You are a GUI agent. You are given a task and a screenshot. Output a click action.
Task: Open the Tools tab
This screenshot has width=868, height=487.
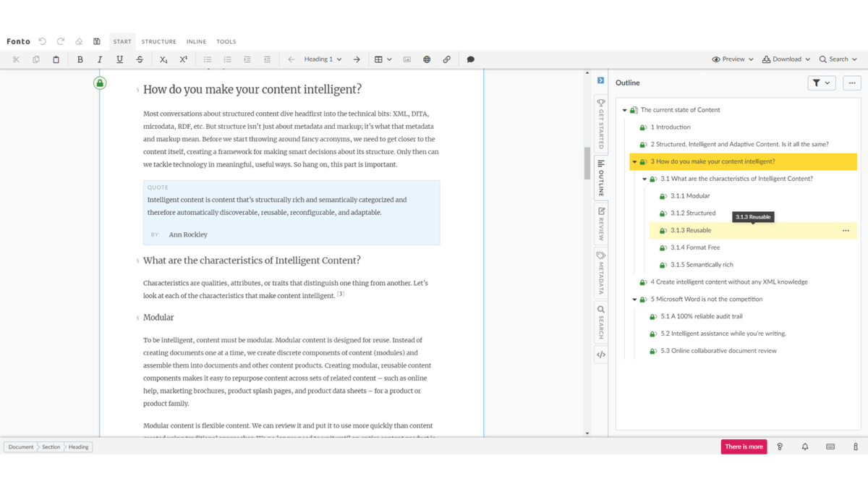pyautogui.click(x=226, y=41)
